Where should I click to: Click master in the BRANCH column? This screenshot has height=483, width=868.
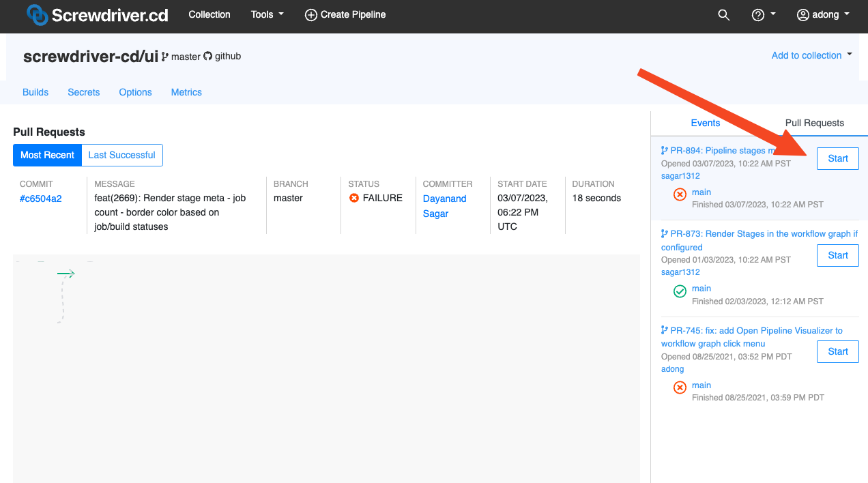[x=288, y=198]
